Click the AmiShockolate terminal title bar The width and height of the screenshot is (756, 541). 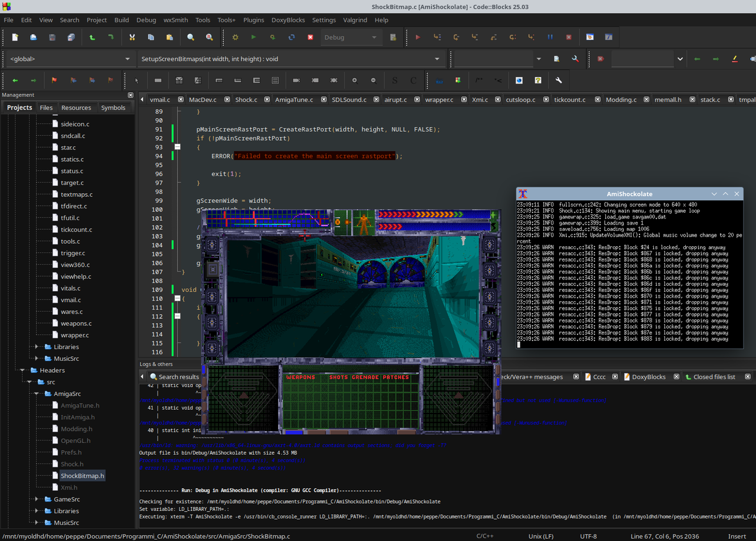[630, 194]
